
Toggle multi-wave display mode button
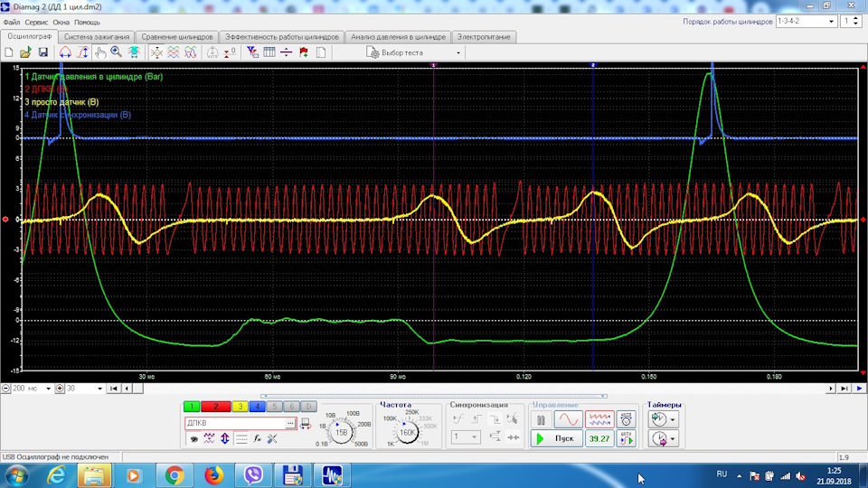599,420
